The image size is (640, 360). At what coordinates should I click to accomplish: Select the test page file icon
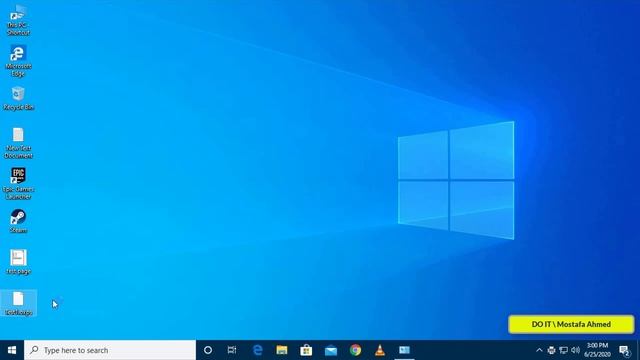tap(18, 262)
